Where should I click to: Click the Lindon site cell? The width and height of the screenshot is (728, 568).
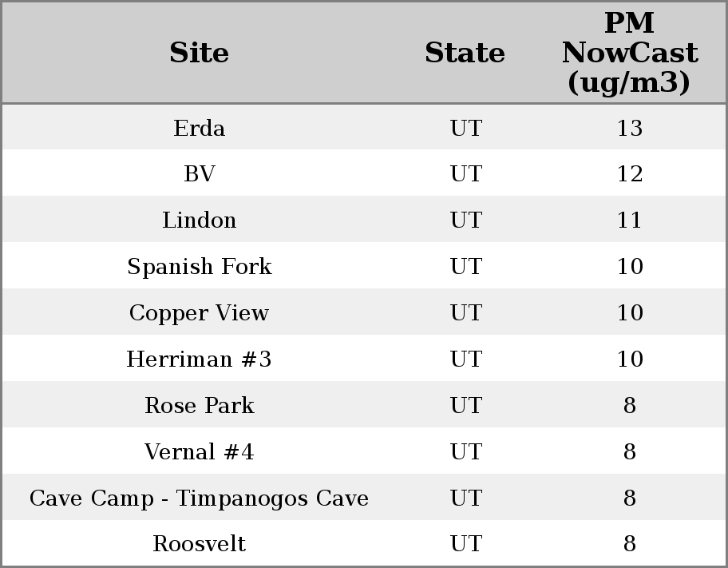point(199,220)
